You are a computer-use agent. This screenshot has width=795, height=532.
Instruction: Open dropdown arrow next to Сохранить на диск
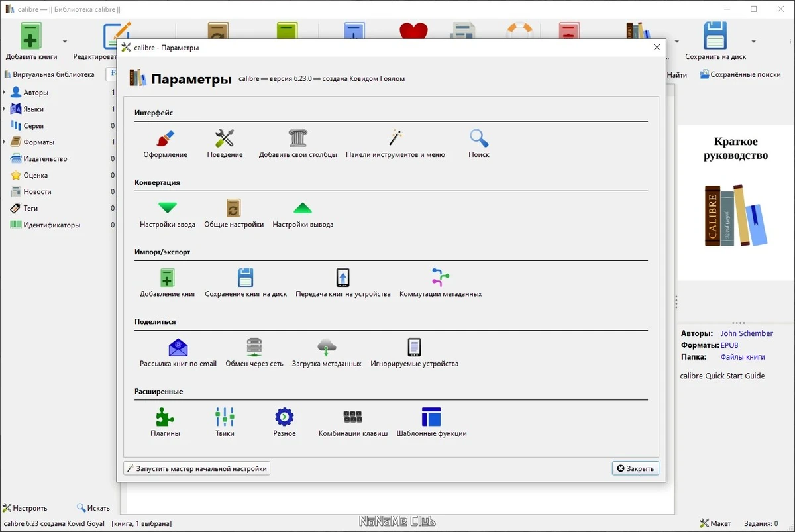pyautogui.click(x=754, y=42)
